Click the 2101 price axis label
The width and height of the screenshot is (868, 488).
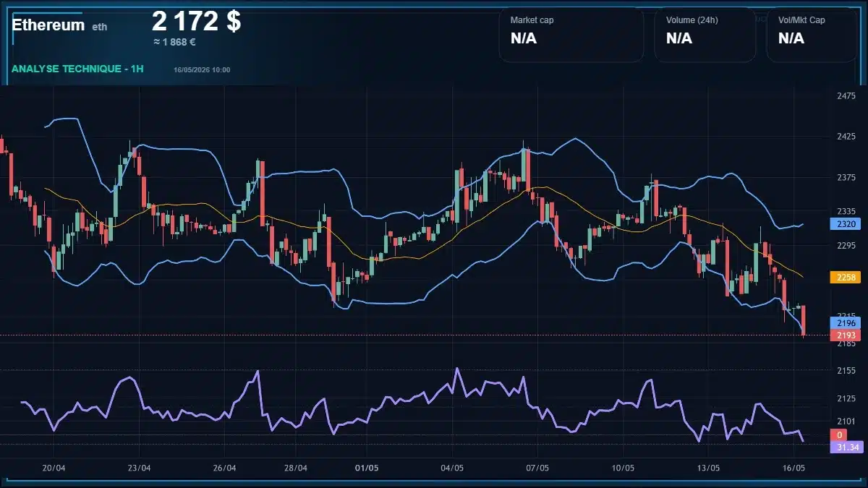(846, 421)
